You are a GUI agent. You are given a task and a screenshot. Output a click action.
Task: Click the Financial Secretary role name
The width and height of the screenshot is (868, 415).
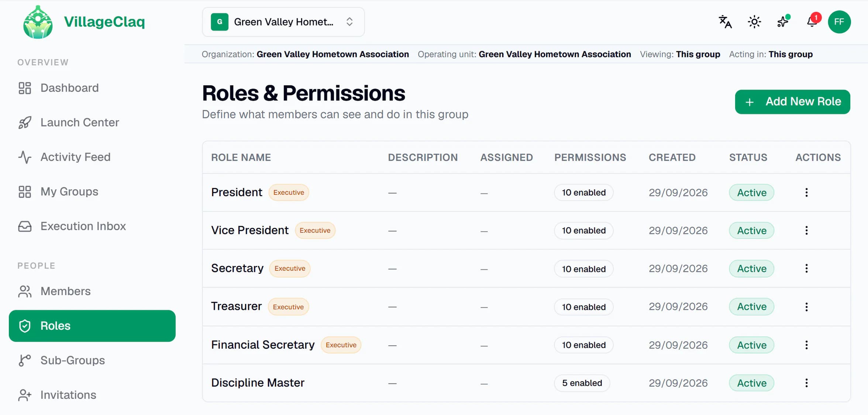[x=263, y=345]
